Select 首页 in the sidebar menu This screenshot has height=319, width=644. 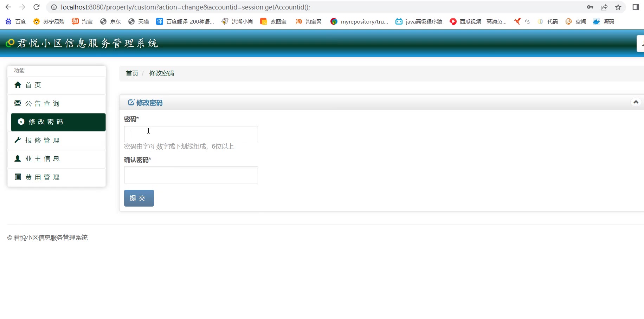pos(57,85)
